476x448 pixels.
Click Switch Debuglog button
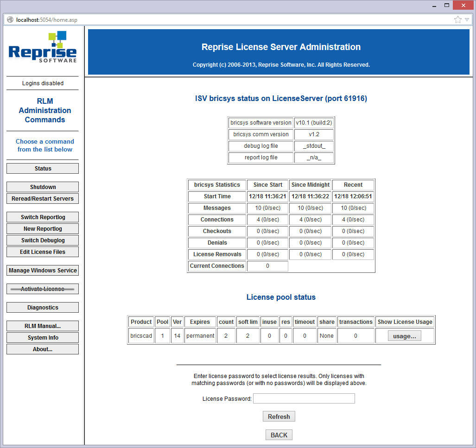tap(43, 240)
